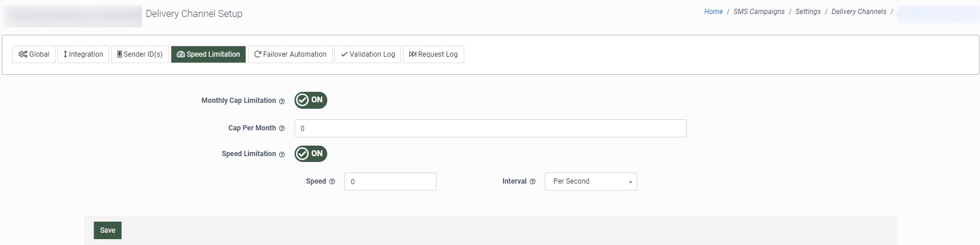Click the Speed field help icon
The width and height of the screenshot is (980, 245).
coord(332,182)
